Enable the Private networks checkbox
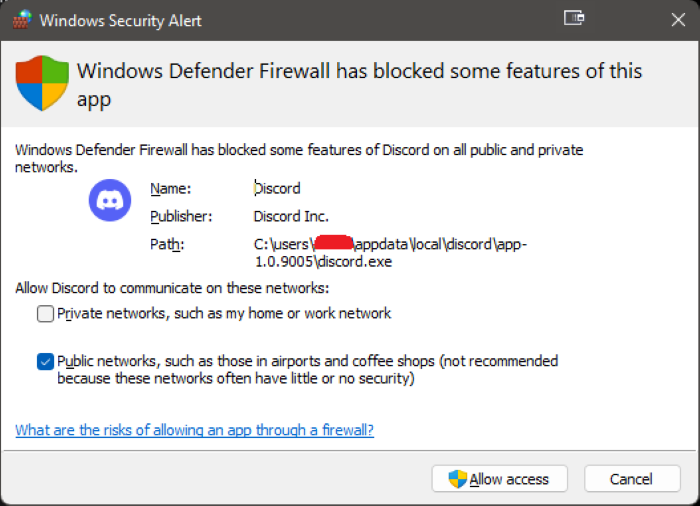Screen dimensions: 700x506 coord(45,314)
